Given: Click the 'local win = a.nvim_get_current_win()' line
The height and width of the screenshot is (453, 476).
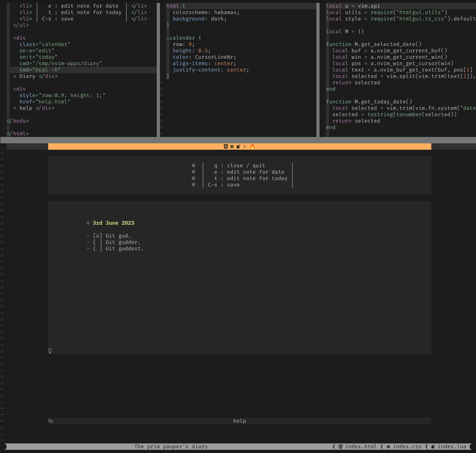Looking at the screenshot, I should pyautogui.click(x=390, y=57).
